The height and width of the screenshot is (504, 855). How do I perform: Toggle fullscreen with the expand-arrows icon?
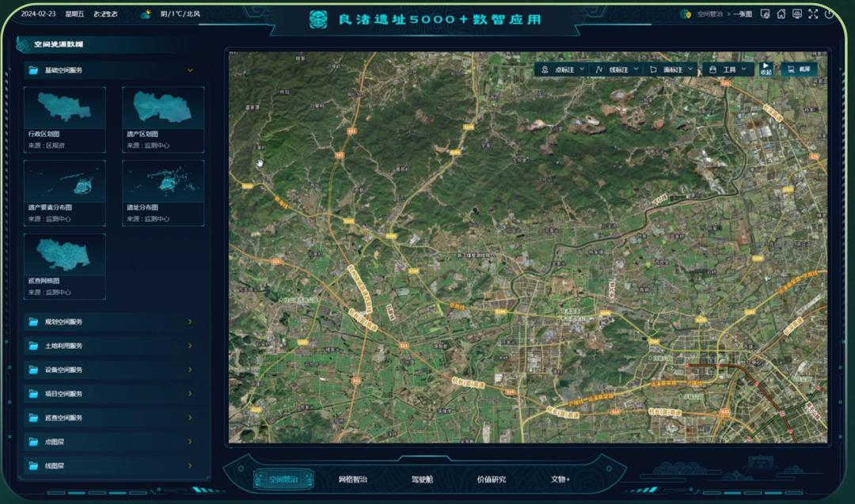(x=813, y=14)
